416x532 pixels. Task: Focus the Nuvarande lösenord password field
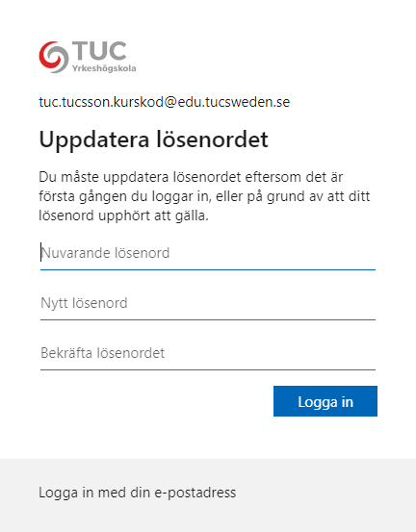[x=208, y=253]
